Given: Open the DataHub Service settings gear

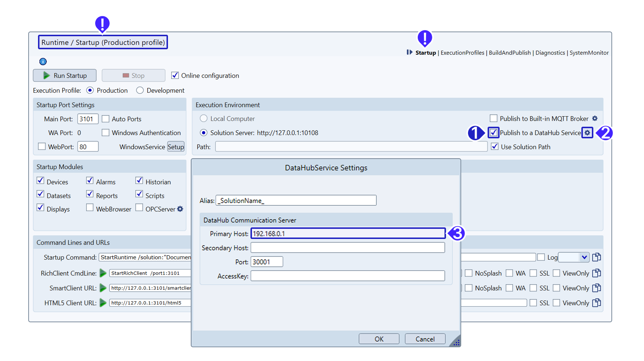Looking at the screenshot, I should click(x=587, y=133).
